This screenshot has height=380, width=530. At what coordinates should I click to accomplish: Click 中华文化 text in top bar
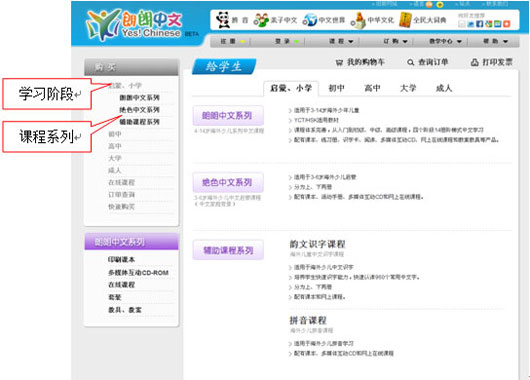coord(381,20)
